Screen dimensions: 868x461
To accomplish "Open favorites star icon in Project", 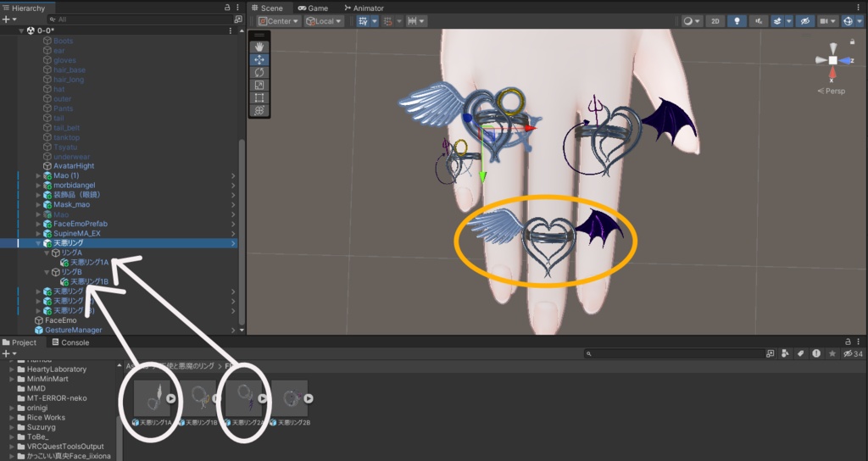I will pyautogui.click(x=832, y=353).
